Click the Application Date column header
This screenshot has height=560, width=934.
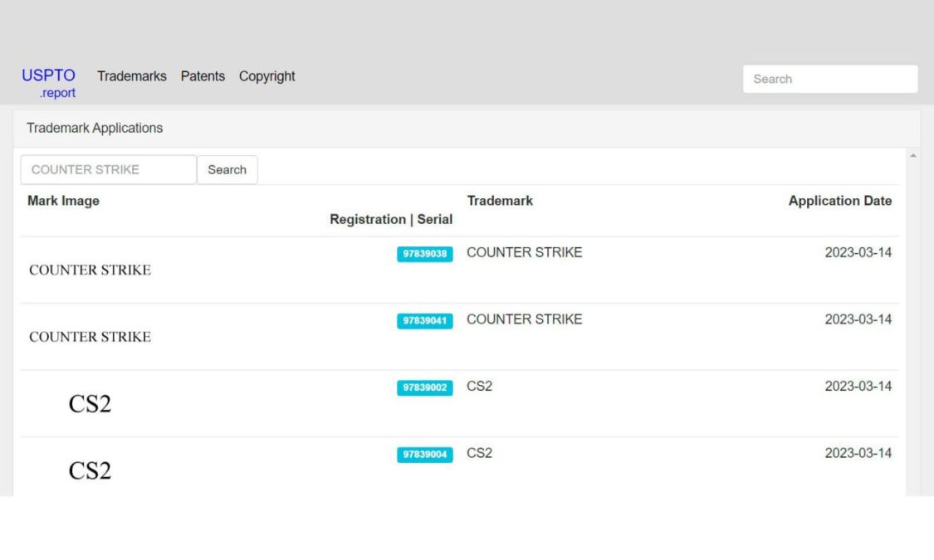tap(840, 201)
